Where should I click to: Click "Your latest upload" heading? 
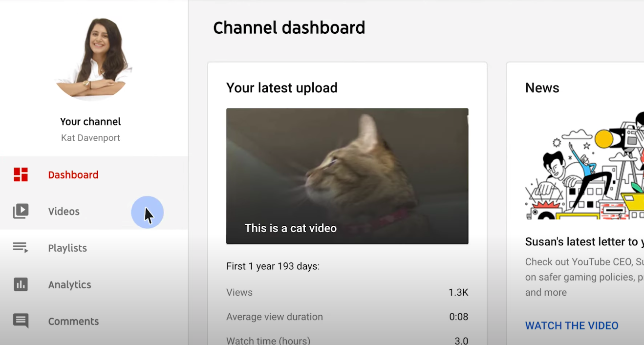click(282, 88)
